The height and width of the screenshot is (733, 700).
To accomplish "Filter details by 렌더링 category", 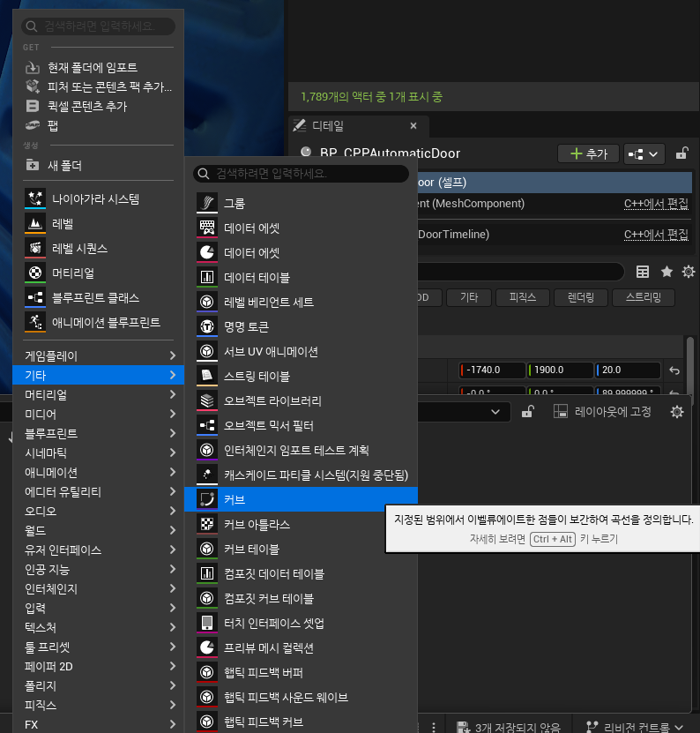I will tap(580, 297).
